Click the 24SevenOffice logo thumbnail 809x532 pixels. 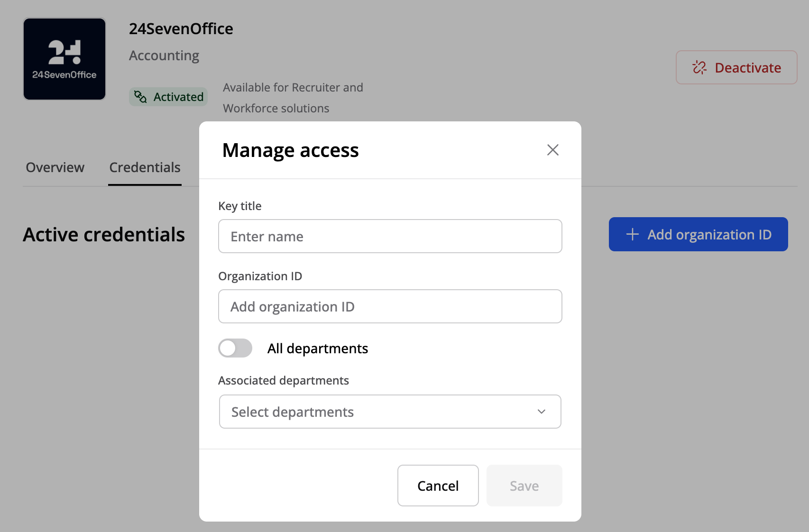coord(64,59)
